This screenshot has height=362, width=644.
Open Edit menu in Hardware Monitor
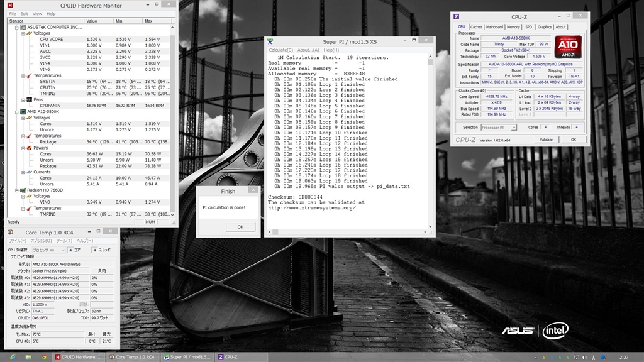point(25,14)
